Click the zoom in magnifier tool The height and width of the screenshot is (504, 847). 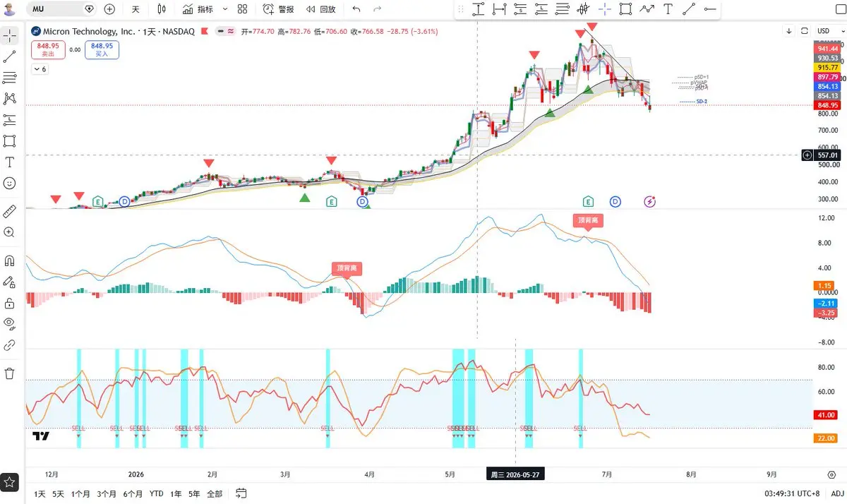click(10, 232)
